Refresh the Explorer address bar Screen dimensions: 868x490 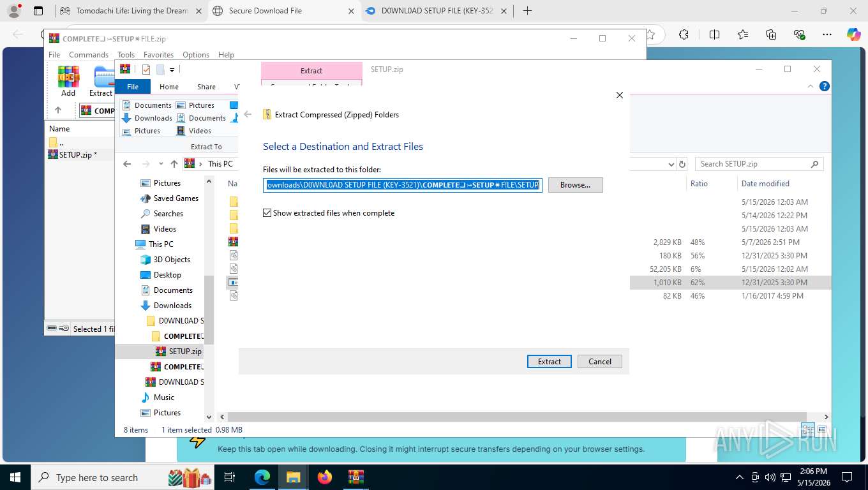coord(682,164)
